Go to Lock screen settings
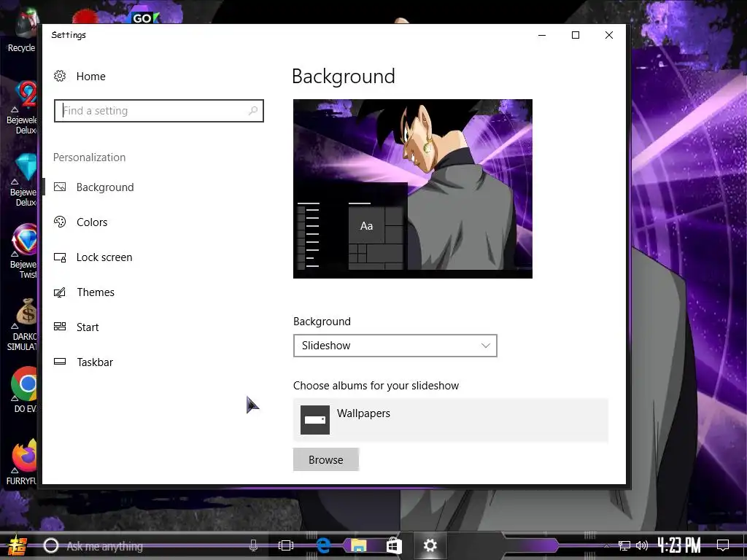Screen dimensions: 747x560 click(104, 257)
